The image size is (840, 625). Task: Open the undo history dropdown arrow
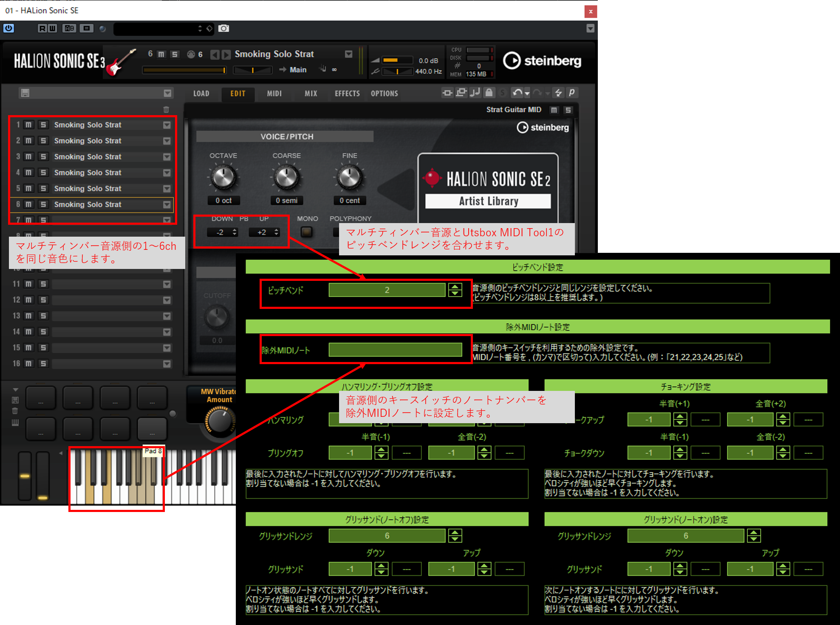pos(527,93)
